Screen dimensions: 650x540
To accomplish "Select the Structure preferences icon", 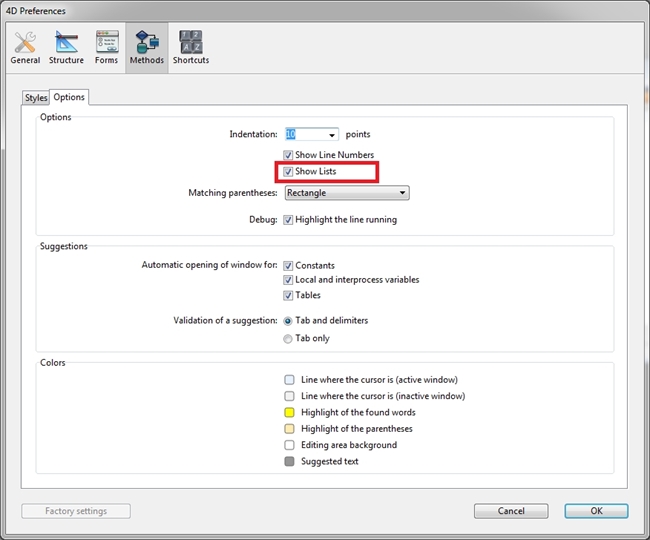I will [66, 48].
